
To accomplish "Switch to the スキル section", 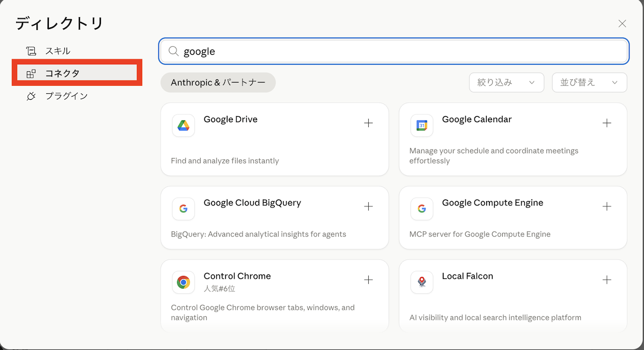I will (57, 51).
